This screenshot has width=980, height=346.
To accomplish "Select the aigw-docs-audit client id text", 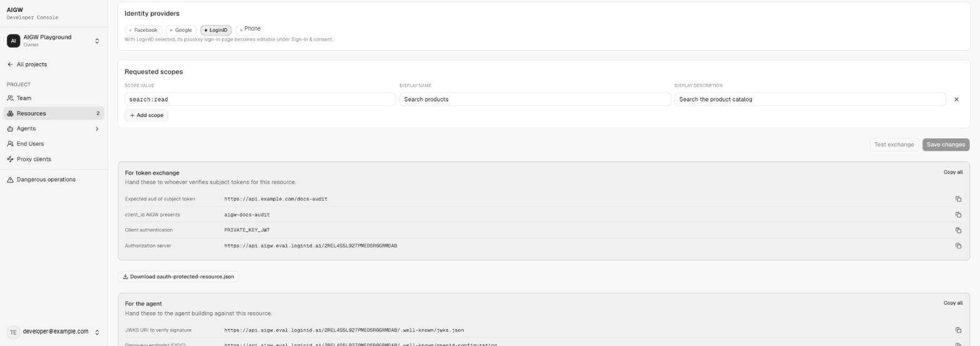I will click(x=247, y=215).
